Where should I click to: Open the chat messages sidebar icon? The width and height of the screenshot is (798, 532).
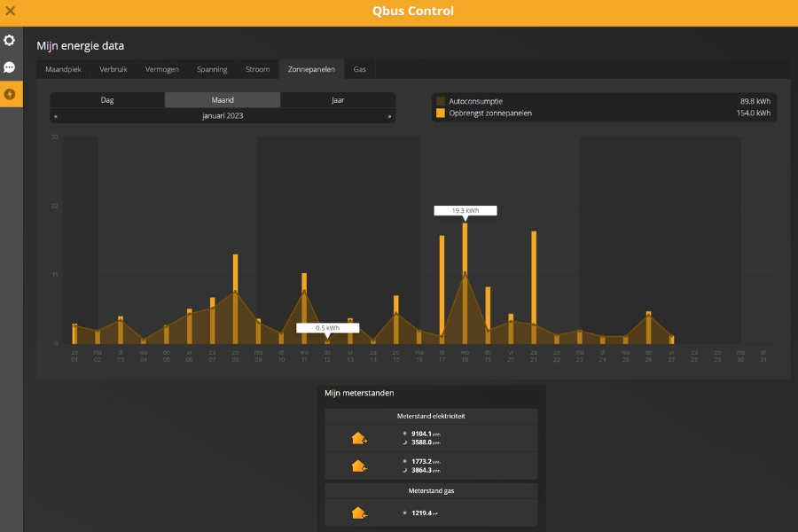pyautogui.click(x=10, y=67)
